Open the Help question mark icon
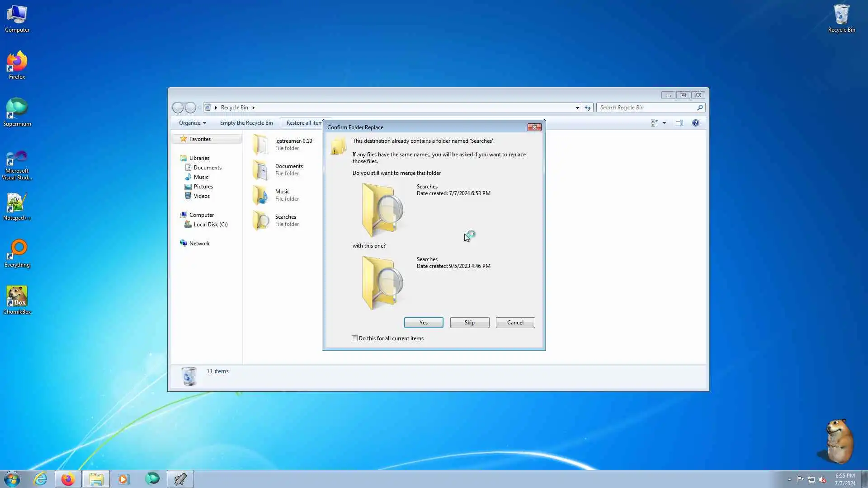This screenshot has height=488, width=868. [x=695, y=123]
